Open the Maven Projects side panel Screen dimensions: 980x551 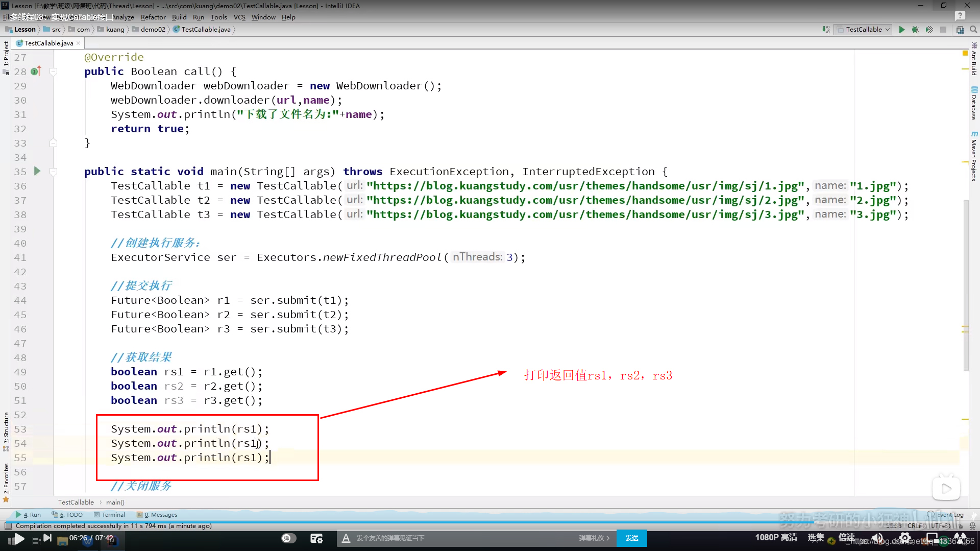[x=974, y=156]
